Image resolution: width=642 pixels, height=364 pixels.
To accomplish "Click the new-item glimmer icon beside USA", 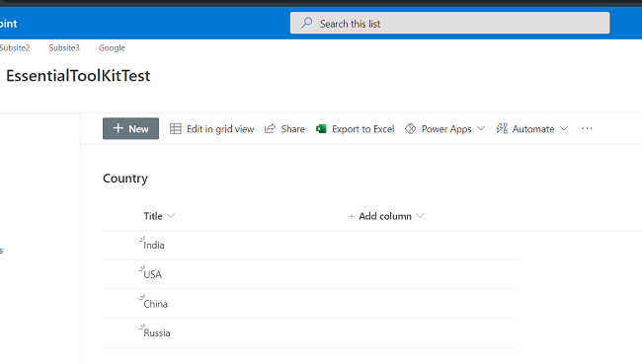I will (141, 268).
